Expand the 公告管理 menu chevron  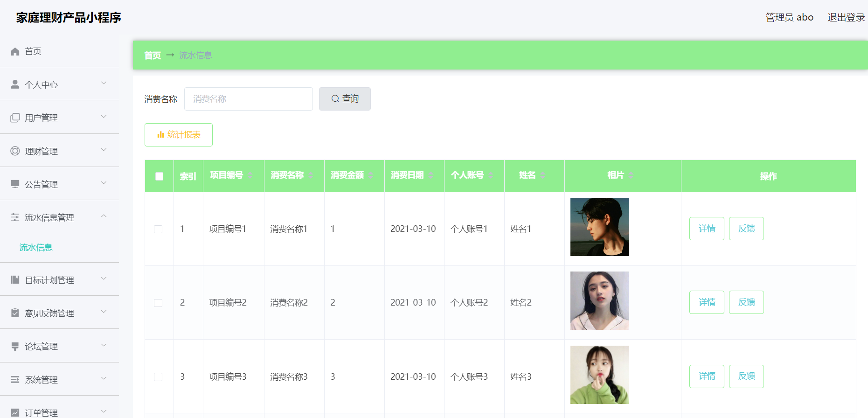tap(104, 183)
